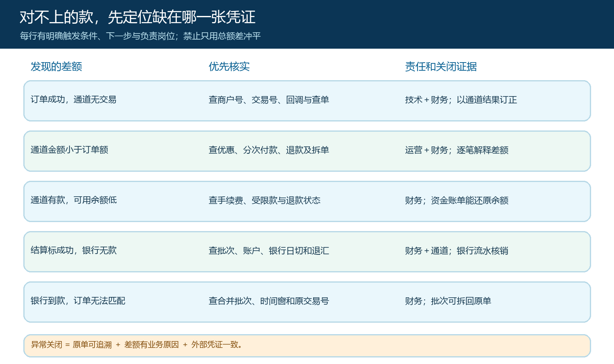Click the cell 结算标成功，银行无款
614x364 pixels.
(x=74, y=251)
